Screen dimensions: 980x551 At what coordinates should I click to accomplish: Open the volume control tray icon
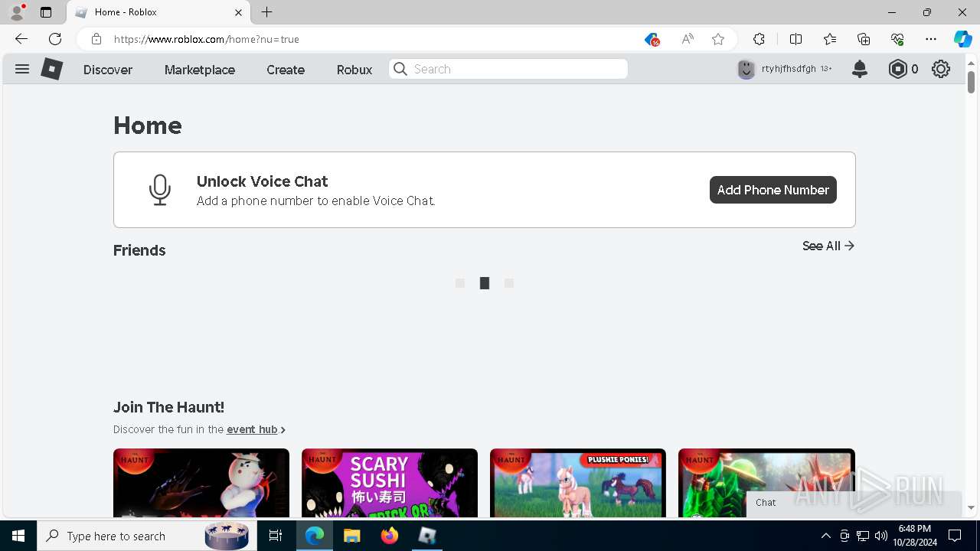[880, 536]
